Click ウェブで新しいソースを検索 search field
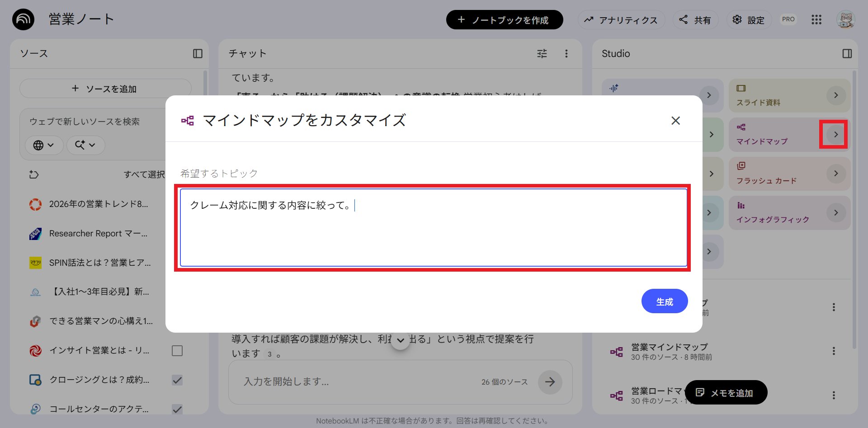The width and height of the screenshot is (868, 428). click(x=85, y=122)
